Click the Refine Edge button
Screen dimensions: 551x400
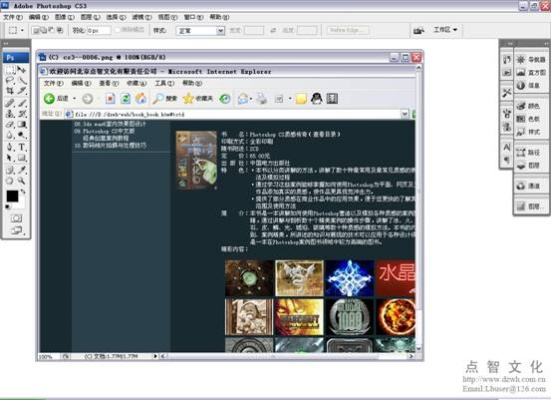point(348,30)
